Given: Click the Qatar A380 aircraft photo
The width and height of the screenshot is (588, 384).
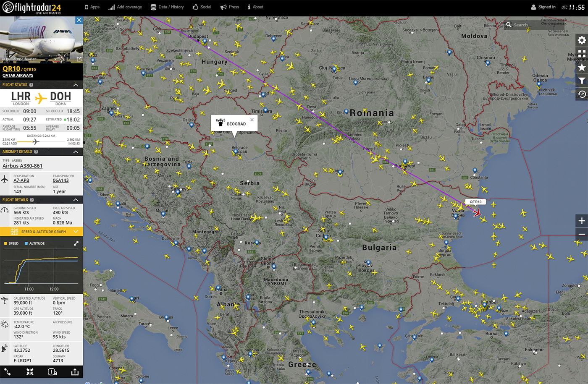Looking at the screenshot, I should click(42, 40).
